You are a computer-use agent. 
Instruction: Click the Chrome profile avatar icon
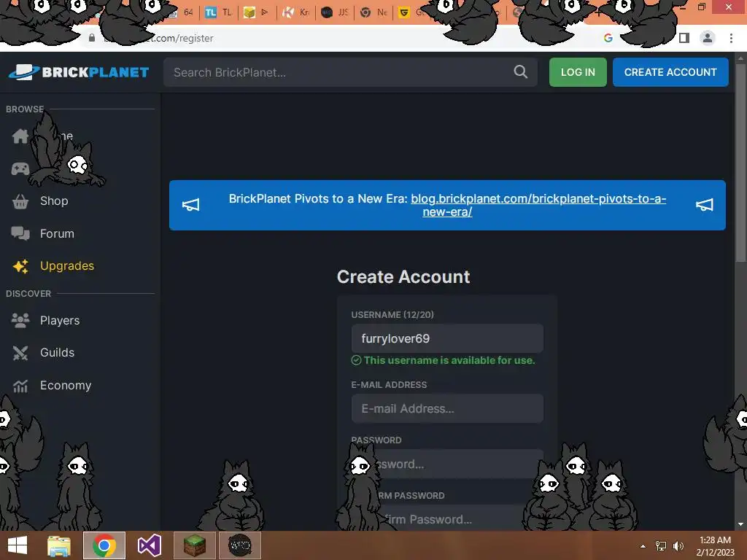pos(708,38)
